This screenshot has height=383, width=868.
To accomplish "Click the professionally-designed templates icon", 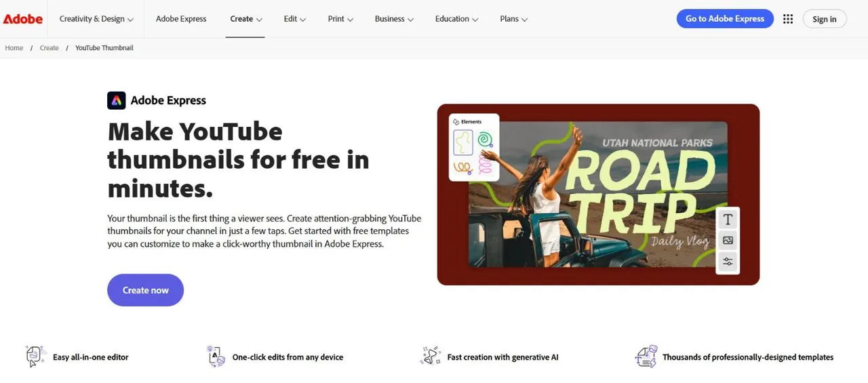I will (646, 357).
